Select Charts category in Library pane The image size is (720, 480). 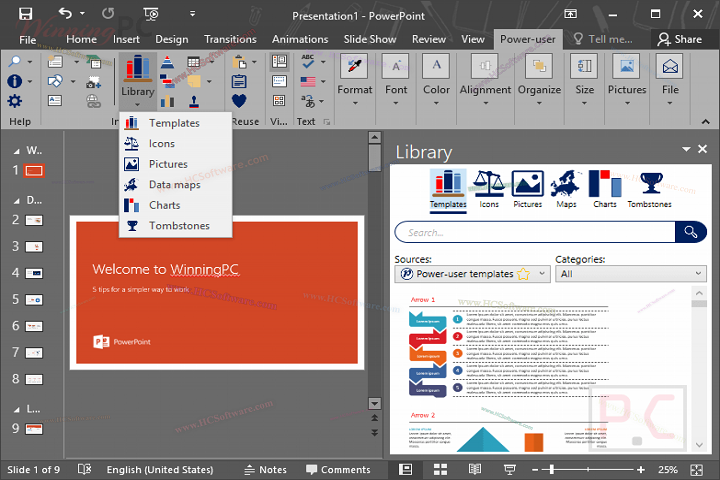pyautogui.click(x=605, y=189)
